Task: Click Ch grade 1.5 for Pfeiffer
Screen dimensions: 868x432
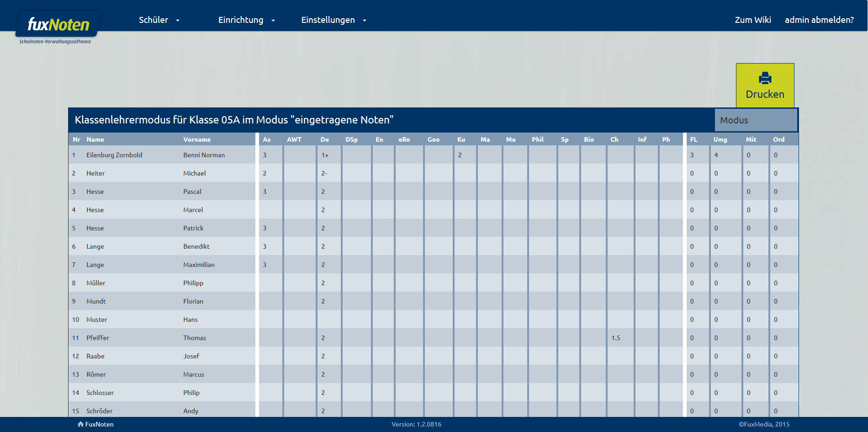Action: tap(616, 338)
